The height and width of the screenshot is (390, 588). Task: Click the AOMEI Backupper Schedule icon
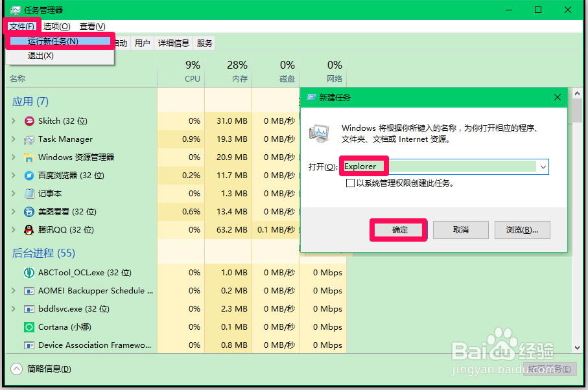point(29,291)
